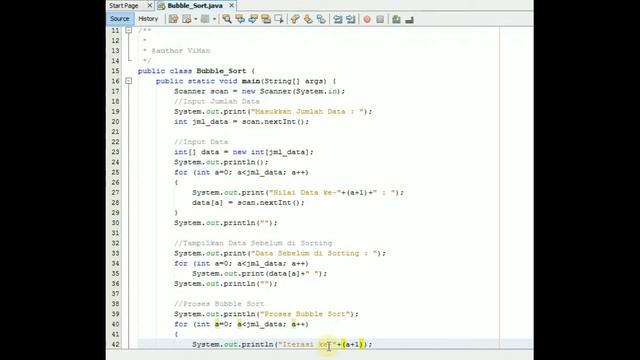Click Find Previous Occurrence icon
The image size is (640, 360).
[x=240, y=19]
